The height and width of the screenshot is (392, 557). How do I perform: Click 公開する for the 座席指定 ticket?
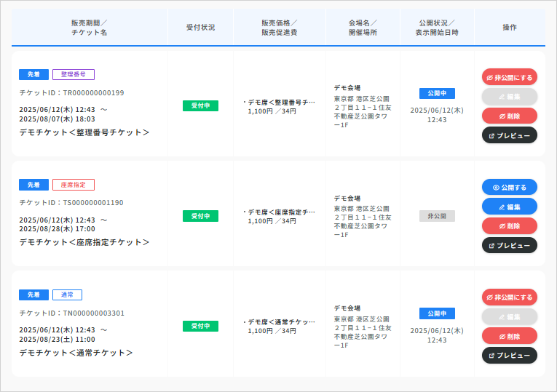click(509, 187)
